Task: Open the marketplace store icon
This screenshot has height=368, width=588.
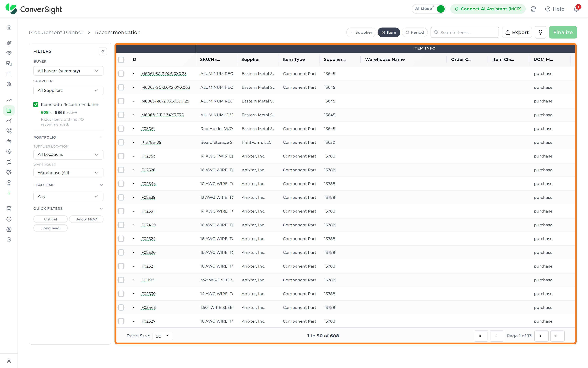Action: (x=533, y=9)
